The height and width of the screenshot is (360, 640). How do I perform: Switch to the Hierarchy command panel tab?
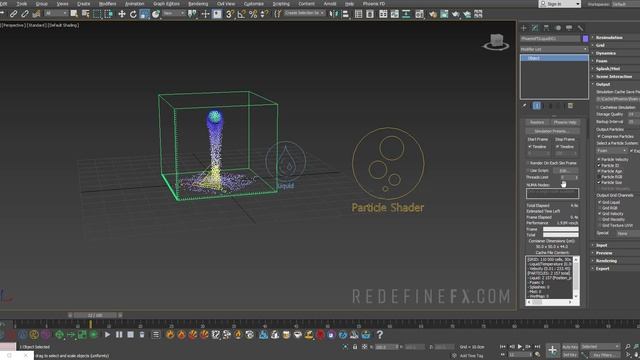pos(547,28)
